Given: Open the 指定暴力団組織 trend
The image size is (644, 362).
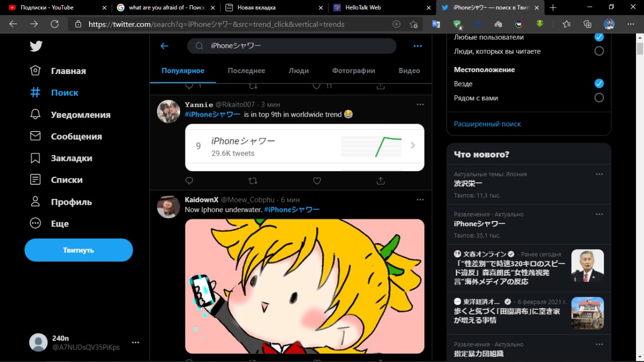Looking at the screenshot, I should pyautogui.click(x=479, y=354).
